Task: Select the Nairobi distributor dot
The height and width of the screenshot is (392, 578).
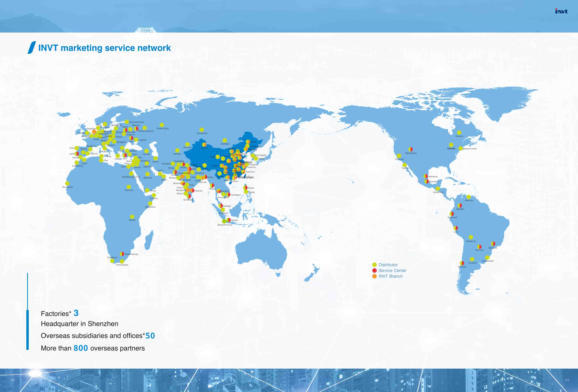Action: 132,217
